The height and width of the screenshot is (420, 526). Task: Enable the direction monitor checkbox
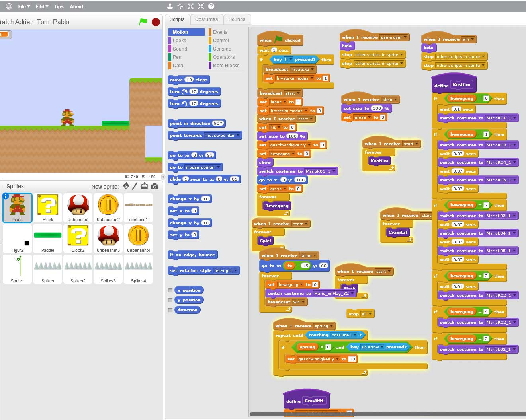pyautogui.click(x=170, y=310)
